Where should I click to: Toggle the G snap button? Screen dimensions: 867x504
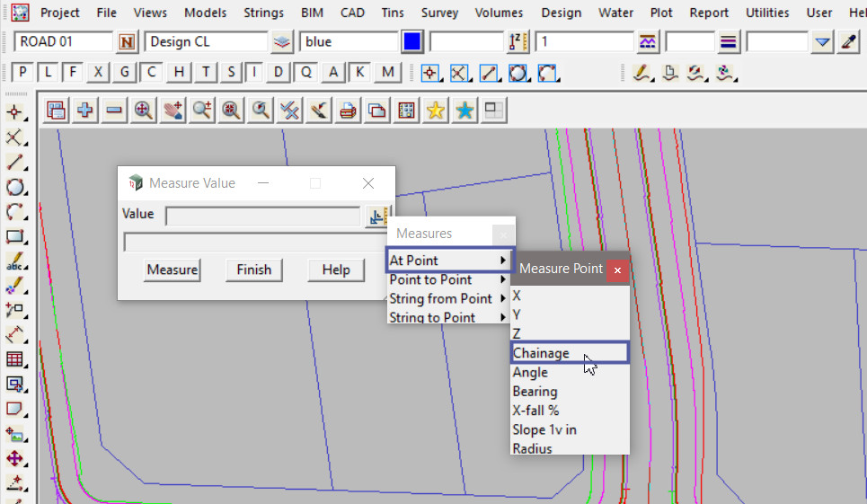tap(124, 72)
